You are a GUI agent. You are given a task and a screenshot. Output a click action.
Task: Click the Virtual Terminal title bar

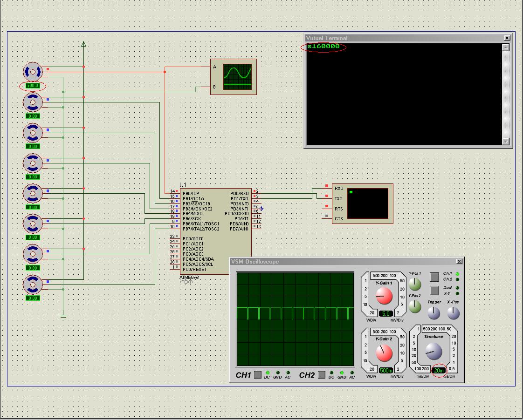click(x=401, y=38)
